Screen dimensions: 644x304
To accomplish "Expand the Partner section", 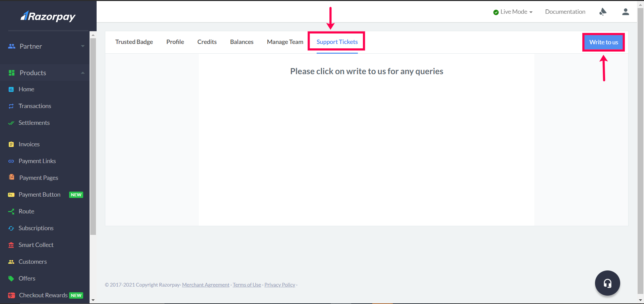I will (83, 46).
